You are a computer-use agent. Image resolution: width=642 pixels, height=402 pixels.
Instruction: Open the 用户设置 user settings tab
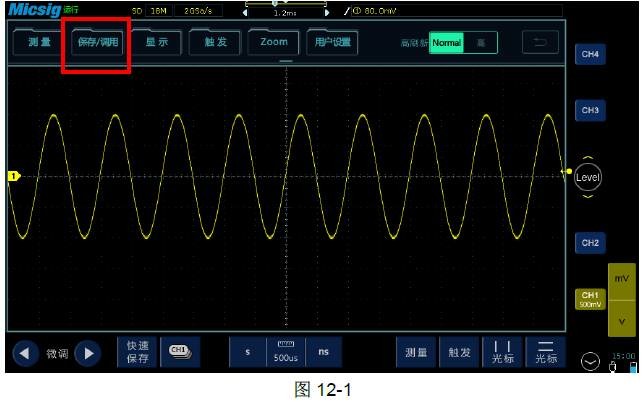pyautogui.click(x=331, y=43)
